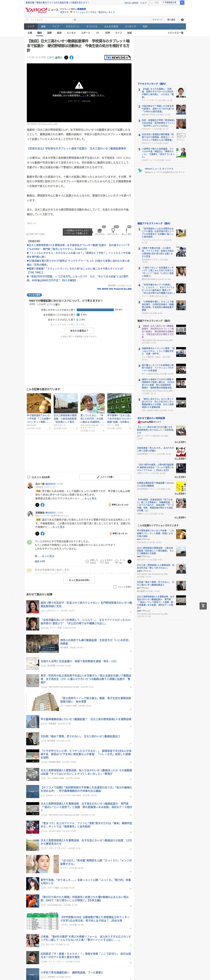This screenshot has width=210, height=980.
Task: Click the わかりやすい lightbulb reaction
Action: click(x=113, y=230)
